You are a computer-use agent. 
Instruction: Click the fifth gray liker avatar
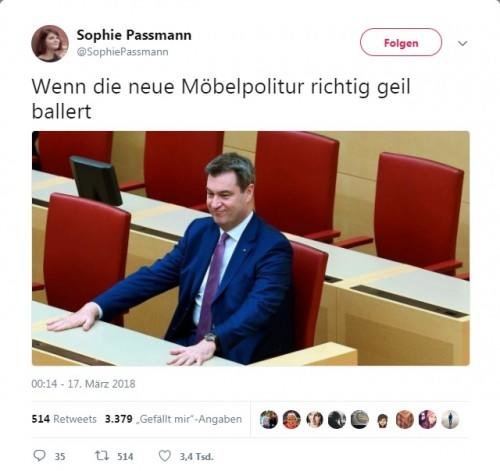coord(360,419)
